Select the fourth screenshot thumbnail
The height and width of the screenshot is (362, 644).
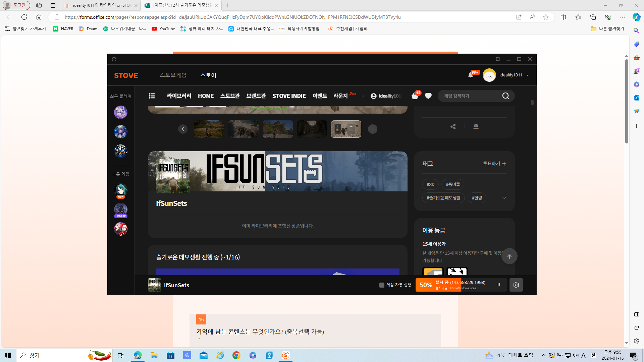[x=312, y=129]
